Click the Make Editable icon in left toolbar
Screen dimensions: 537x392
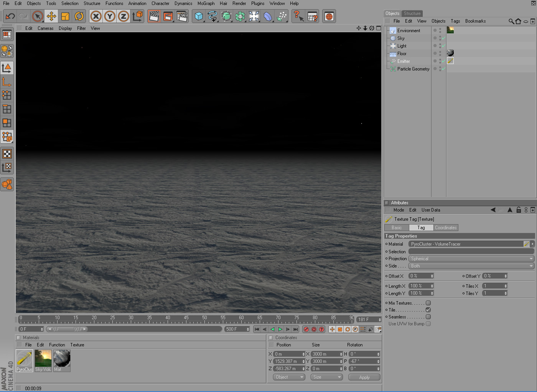click(x=7, y=51)
